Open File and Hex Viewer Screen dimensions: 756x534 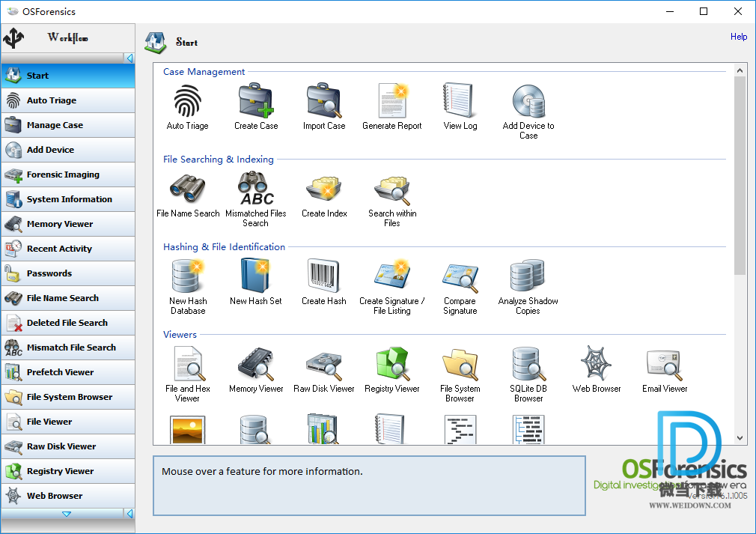(188, 363)
